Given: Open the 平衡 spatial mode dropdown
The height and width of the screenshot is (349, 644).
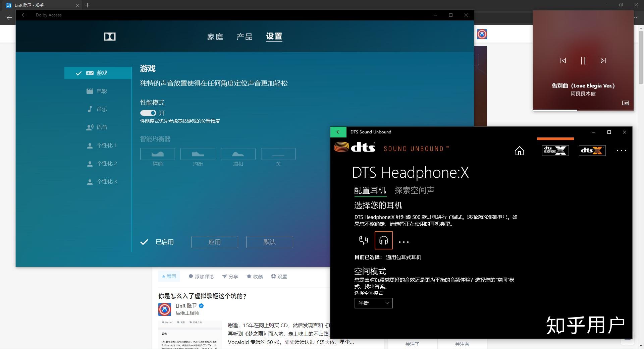Looking at the screenshot, I should coord(373,303).
